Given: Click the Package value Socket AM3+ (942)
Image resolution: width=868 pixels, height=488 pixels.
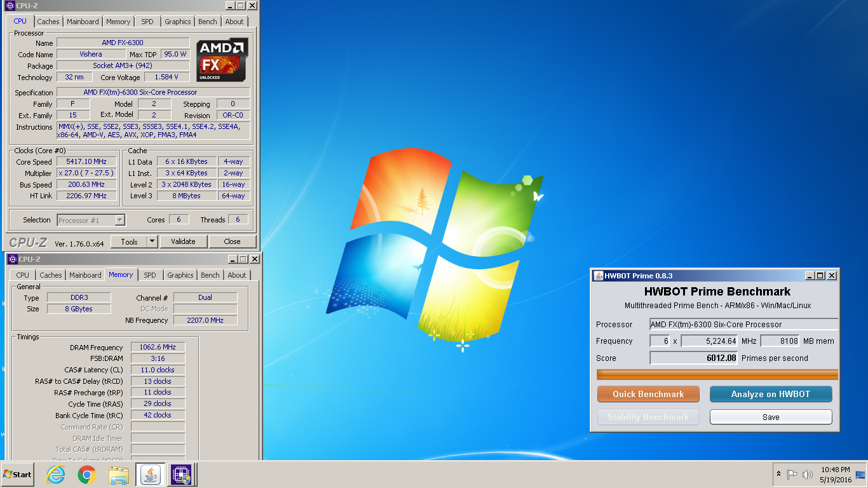Looking at the screenshot, I should coord(123,66).
